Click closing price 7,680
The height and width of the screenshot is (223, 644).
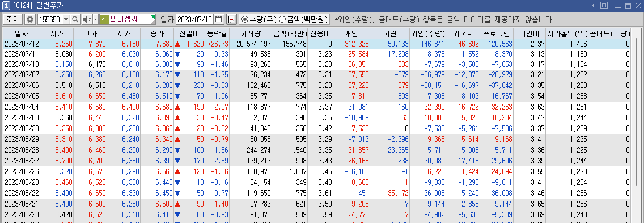click(164, 44)
